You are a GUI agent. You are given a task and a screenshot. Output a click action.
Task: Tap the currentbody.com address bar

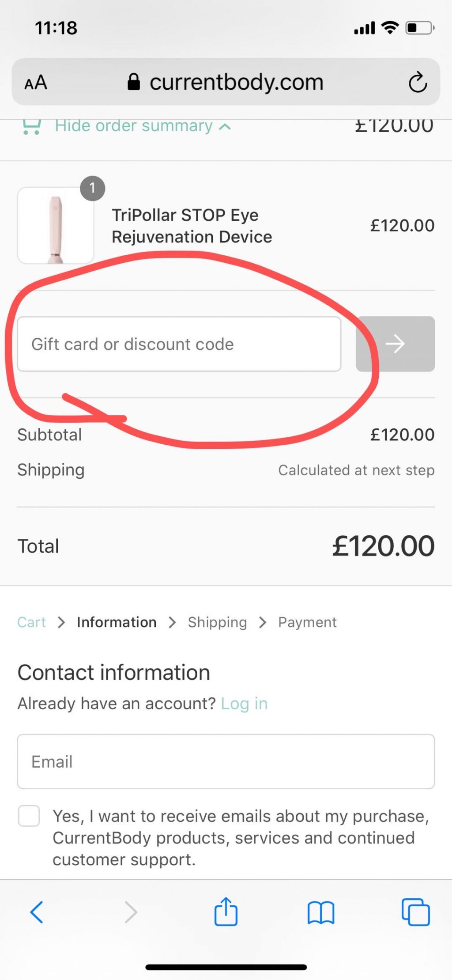point(226,83)
